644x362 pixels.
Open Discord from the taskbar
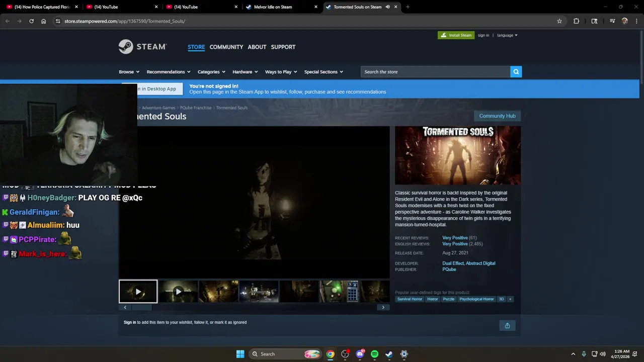tap(360, 354)
